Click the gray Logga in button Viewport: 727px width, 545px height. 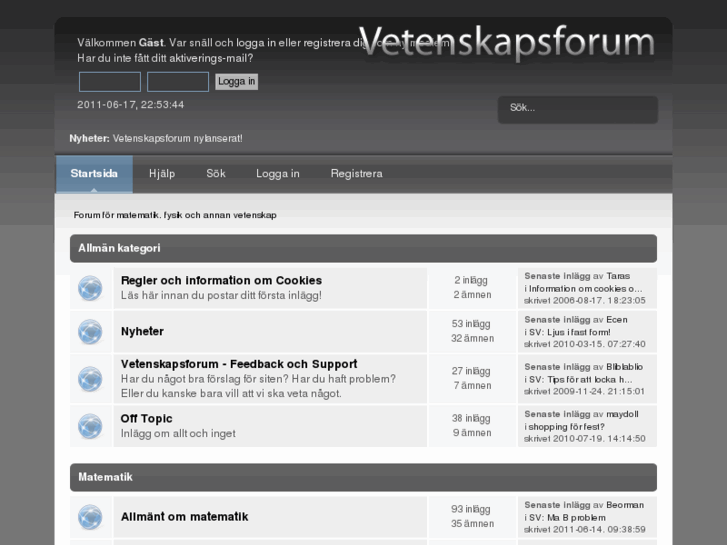236,82
